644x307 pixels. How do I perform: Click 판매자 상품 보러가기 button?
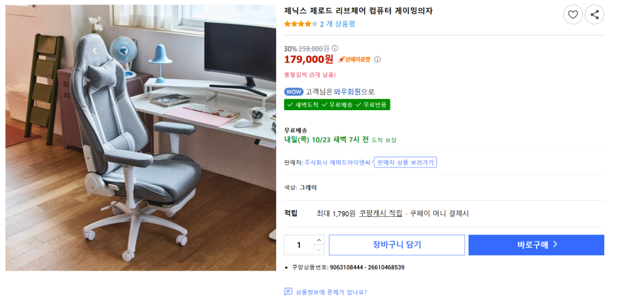click(405, 162)
